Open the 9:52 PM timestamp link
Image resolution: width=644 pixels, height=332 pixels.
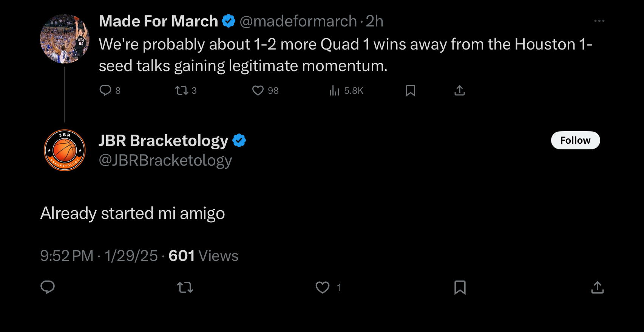point(66,256)
